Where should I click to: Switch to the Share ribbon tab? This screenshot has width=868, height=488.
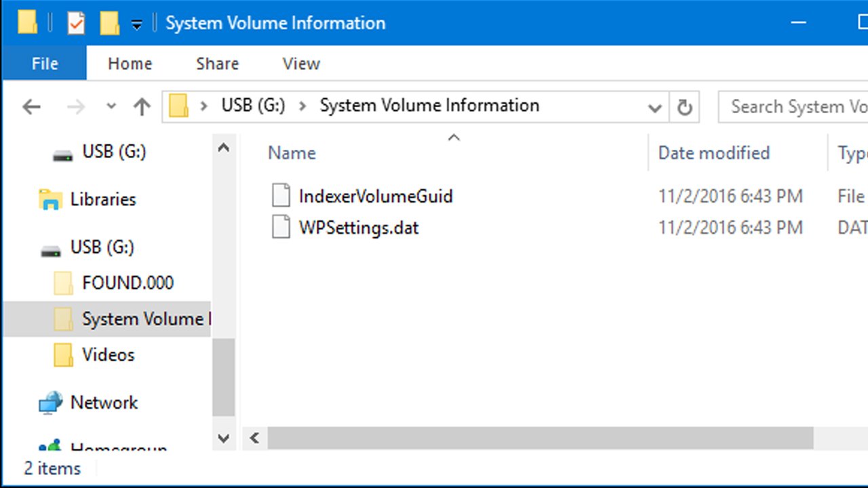(x=217, y=64)
